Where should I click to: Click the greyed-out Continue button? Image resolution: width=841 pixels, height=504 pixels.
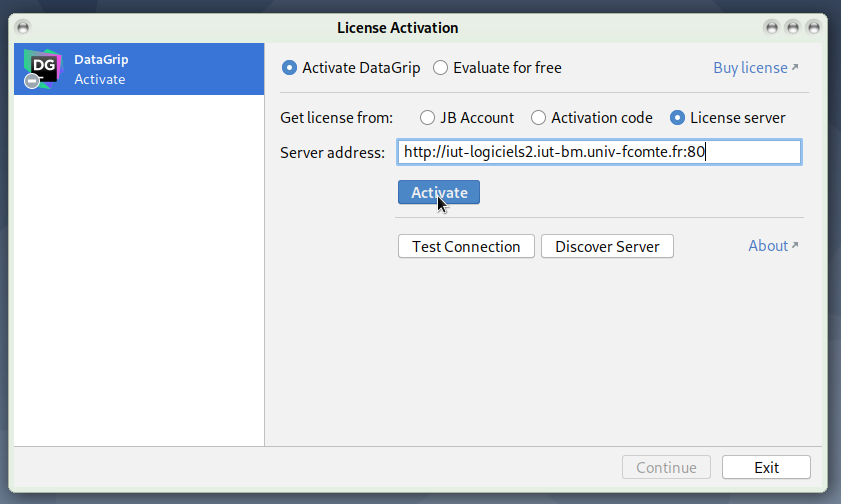click(x=666, y=467)
